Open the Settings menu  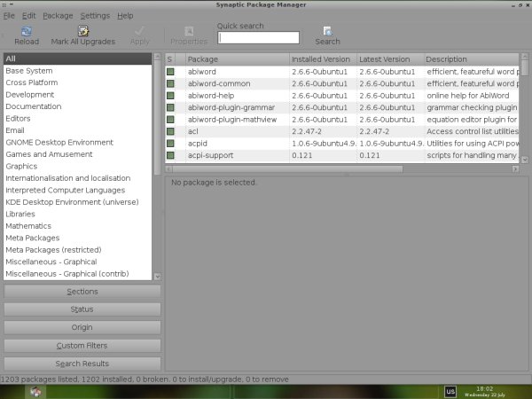point(95,16)
